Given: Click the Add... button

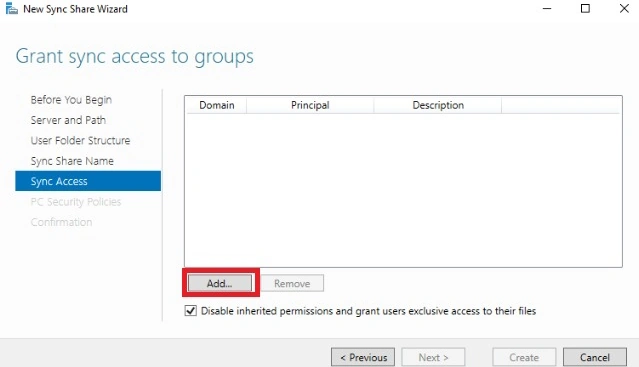Looking at the screenshot, I should (220, 283).
